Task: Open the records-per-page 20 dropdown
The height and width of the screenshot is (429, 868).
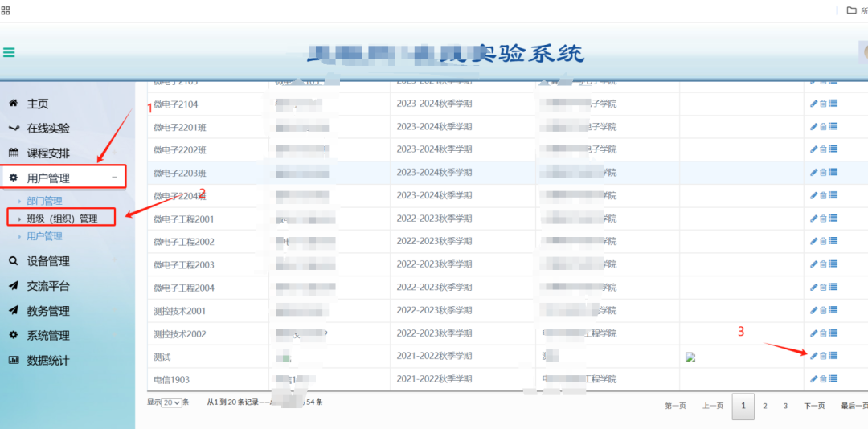Action: click(172, 402)
